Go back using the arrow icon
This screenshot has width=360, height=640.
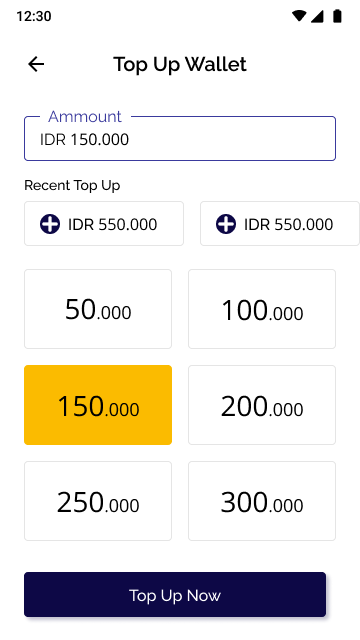click(x=36, y=64)
